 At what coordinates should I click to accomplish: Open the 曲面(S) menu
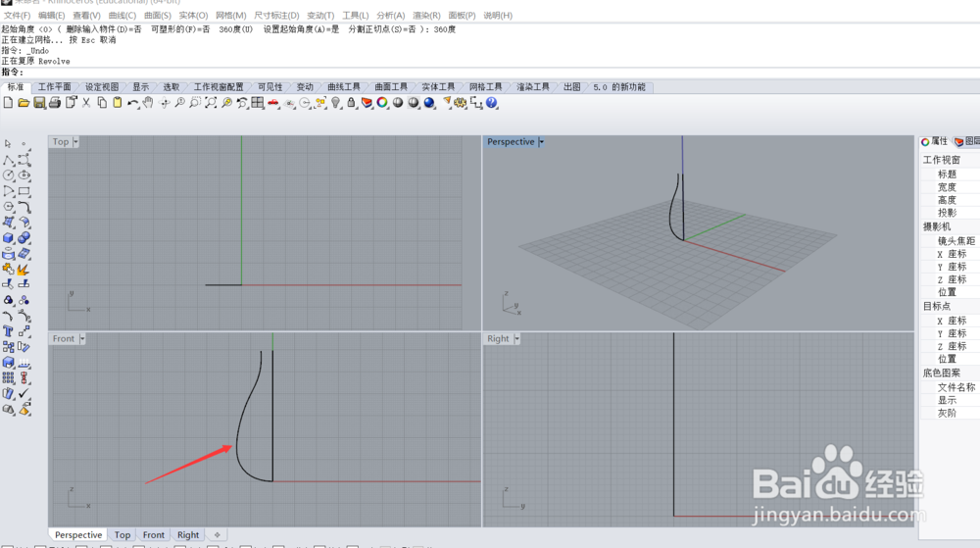click(x=158, y=15)
